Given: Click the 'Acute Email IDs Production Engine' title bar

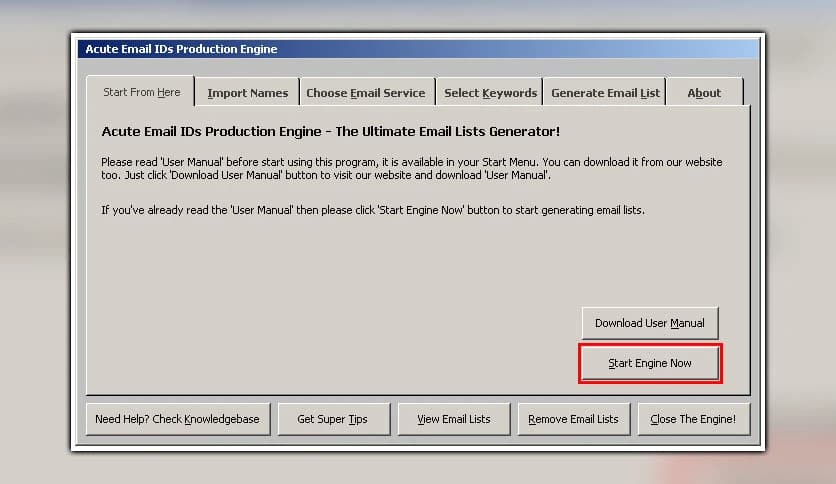Looking at the screenshot, I should [x=418, y=49].
